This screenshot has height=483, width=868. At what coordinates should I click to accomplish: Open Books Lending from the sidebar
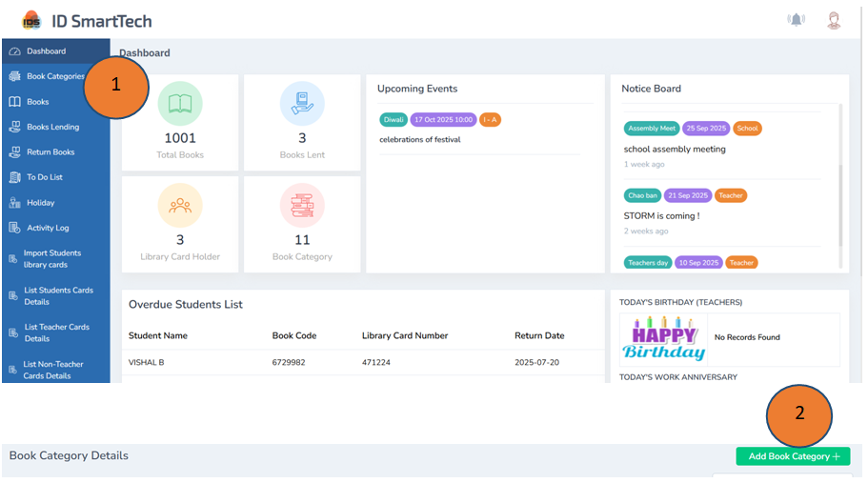tap(52, 127)
